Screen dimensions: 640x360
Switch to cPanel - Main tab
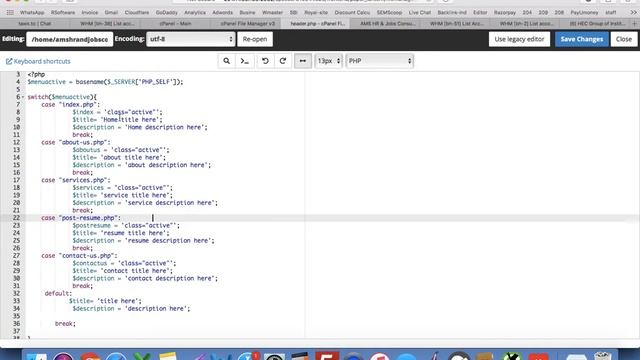(176, 24)
